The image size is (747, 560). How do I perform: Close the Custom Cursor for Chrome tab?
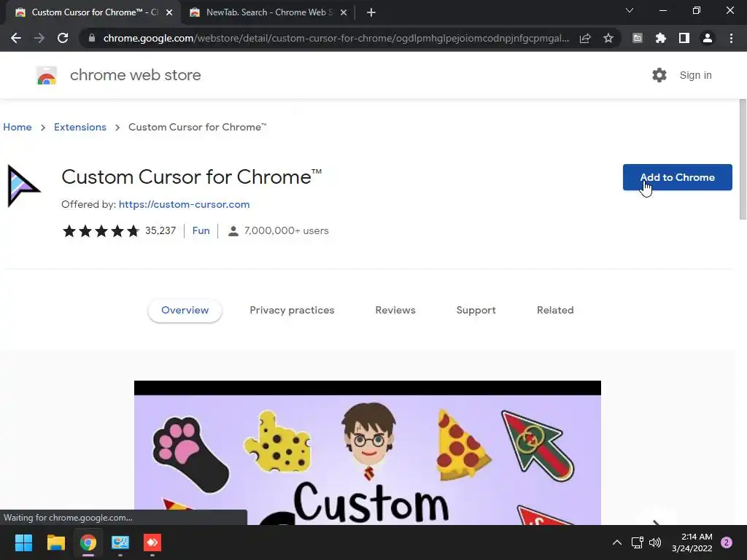pyautogui.click(x=169, y=12)
